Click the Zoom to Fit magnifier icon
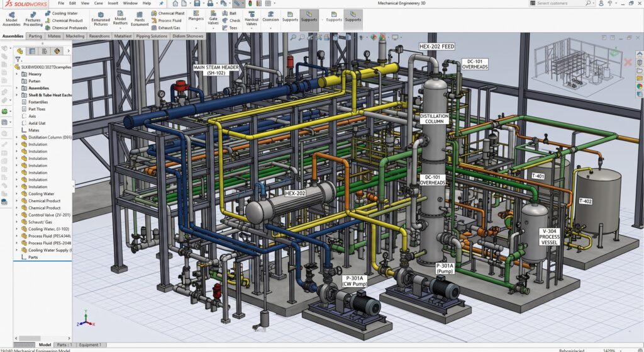Screen dimensions: 644x352 point(293,37)
